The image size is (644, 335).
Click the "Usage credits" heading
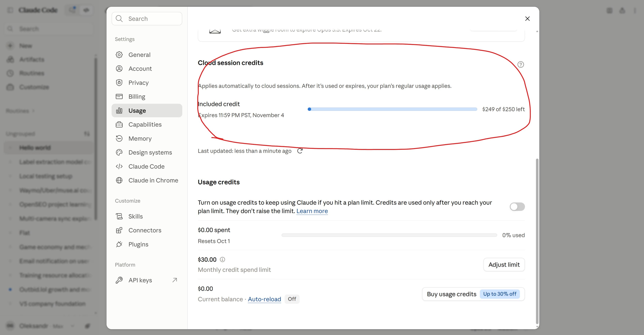219,182
